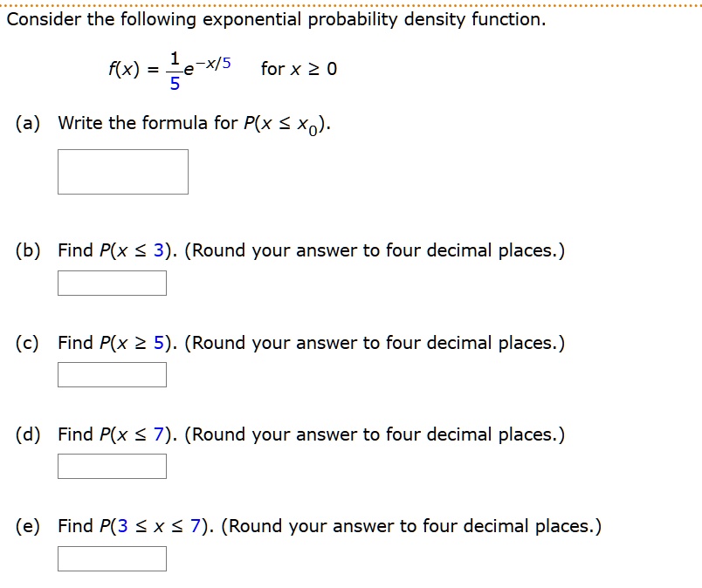Click the answer box below part (b)
The height and width of the screenshot is (588, 702).
pyautogui.click(x=111, y=282)
